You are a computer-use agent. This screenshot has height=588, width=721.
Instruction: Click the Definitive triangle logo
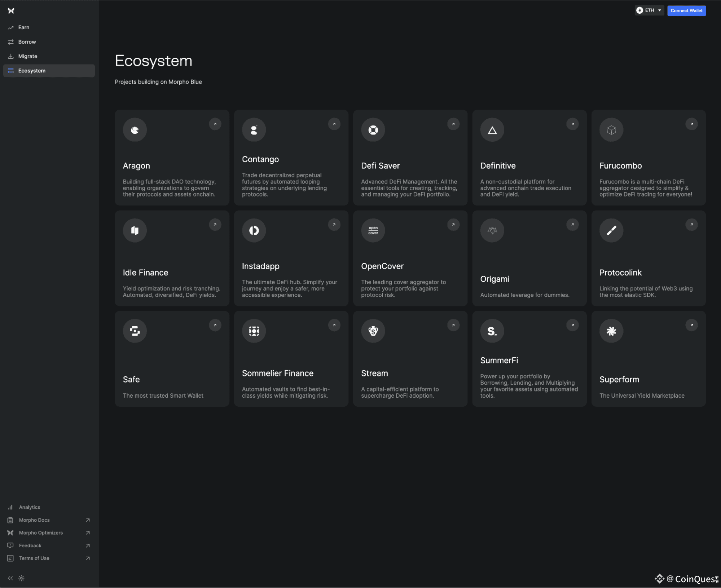point(492,130)
